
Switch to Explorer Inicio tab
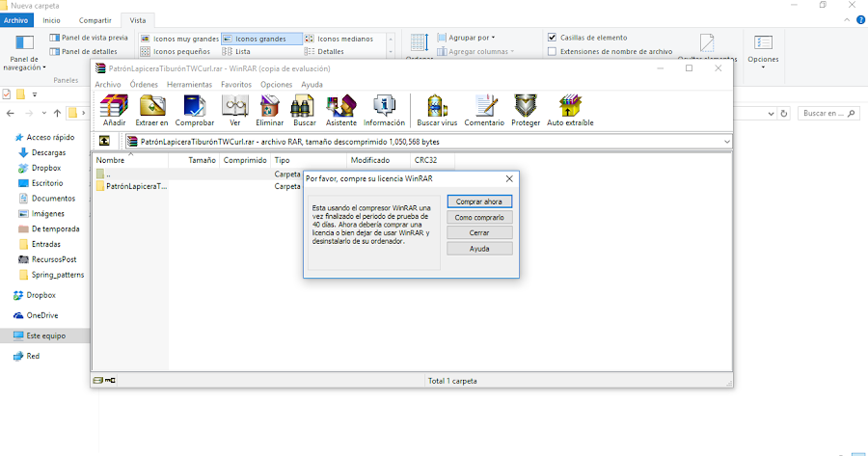[51, 20]
